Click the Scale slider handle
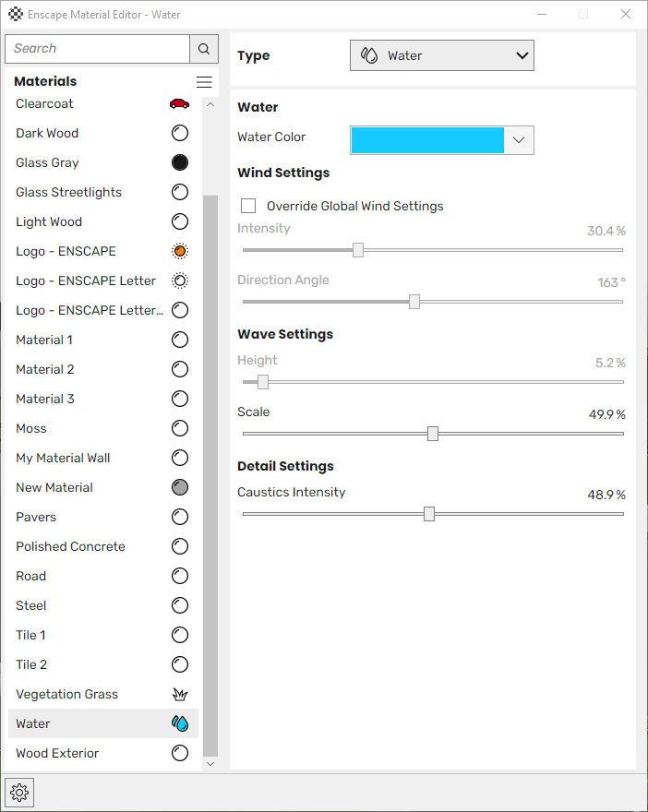The width and height of the screenshot is (648, 812). [433, 434]
